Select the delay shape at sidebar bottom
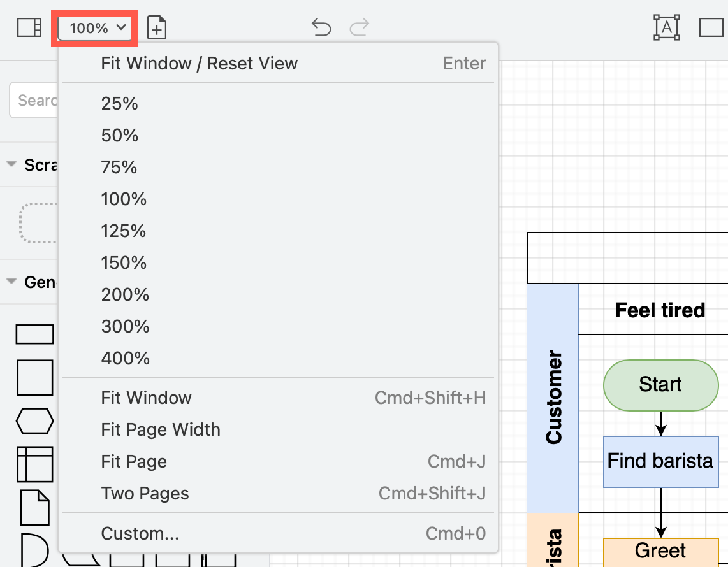The width and height of the screenshot is (728, 567). 35,549
